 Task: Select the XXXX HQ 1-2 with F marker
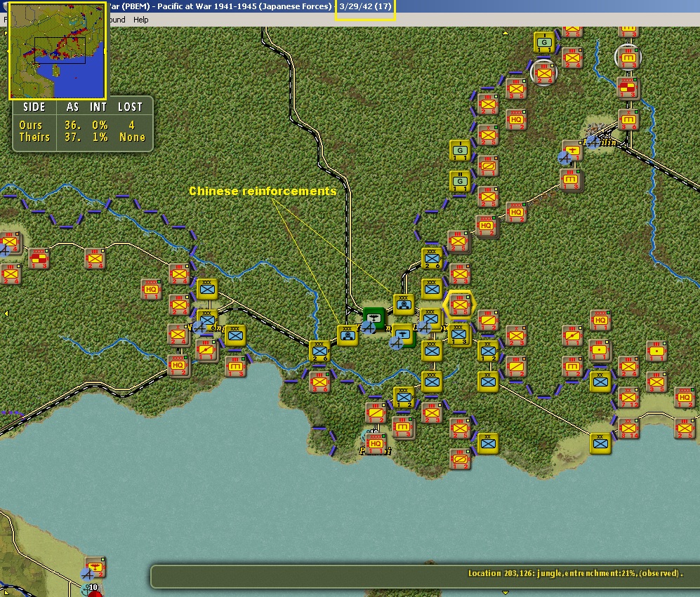[x=178, y=365]
